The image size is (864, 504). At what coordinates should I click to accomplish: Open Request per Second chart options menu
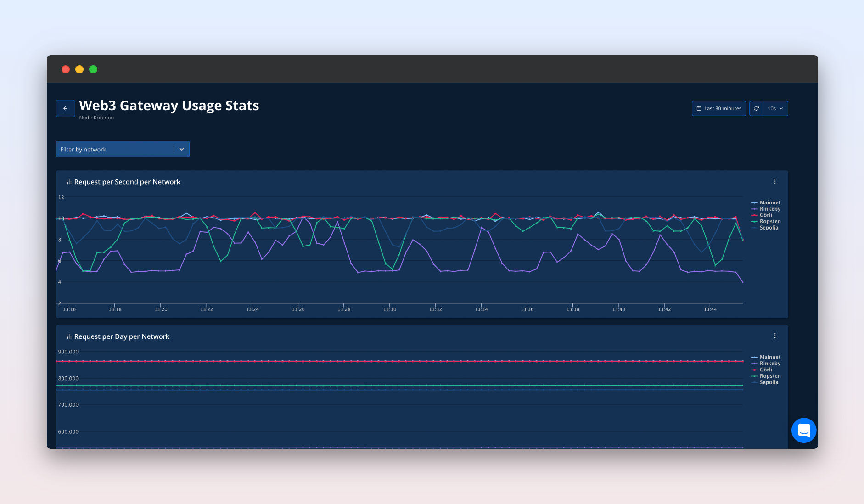pyautogui.click(x=775, y=181)
